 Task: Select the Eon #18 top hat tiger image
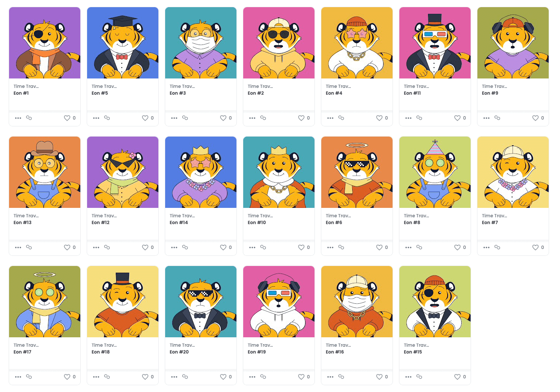123,301
